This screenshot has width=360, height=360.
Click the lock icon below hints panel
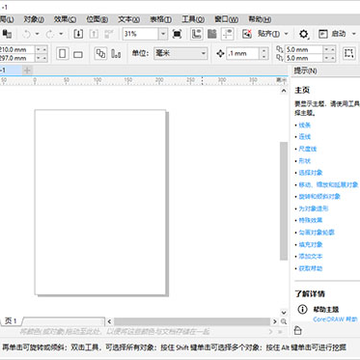(298, 330)
